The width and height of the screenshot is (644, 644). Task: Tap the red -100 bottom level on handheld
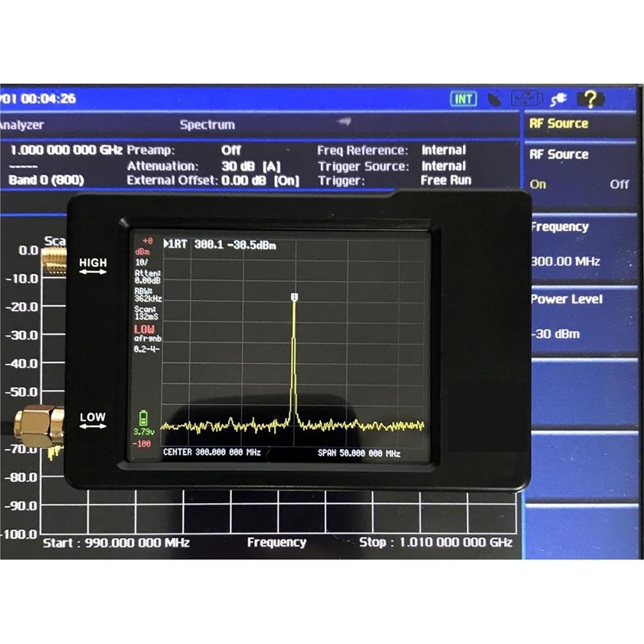[x=141, y=444]
